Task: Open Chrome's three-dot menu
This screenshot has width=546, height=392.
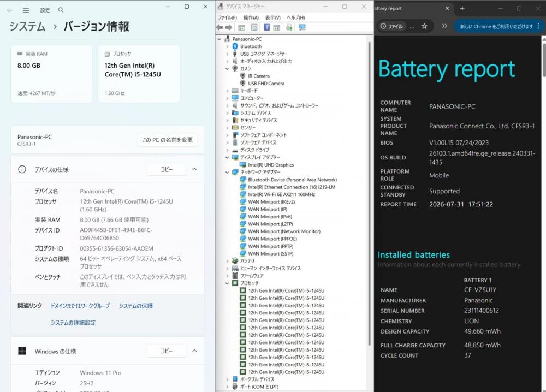Action: 538,26
